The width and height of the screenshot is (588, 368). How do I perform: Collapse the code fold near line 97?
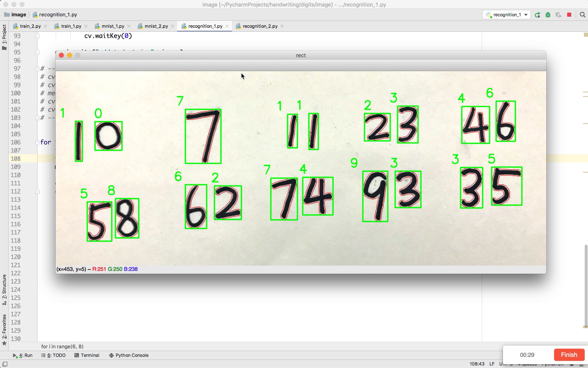click(37, 69)
